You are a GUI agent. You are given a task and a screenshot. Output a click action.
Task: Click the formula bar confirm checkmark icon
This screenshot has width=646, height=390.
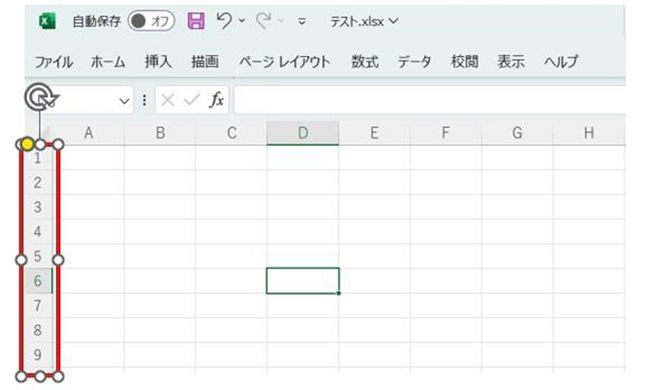[x=192, y=100]
